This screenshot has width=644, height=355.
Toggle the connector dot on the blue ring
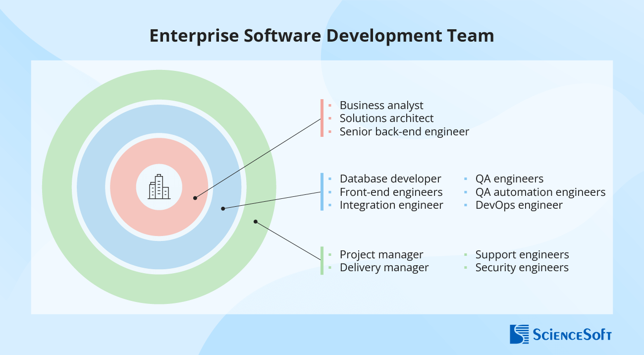coord(224,208)
